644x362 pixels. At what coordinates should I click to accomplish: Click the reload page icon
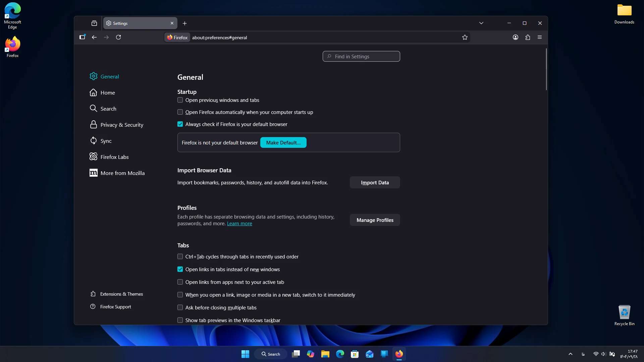pyautogui.click(x=118, y=37)
